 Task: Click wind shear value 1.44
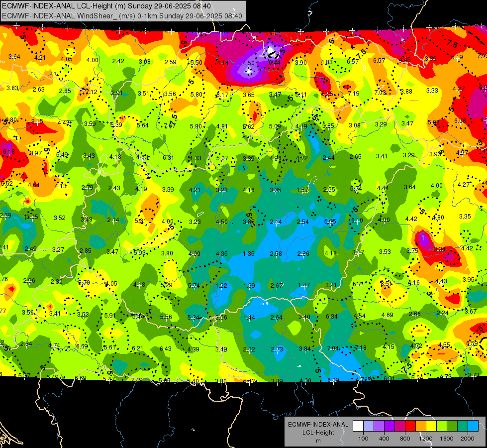click(249, 318)
